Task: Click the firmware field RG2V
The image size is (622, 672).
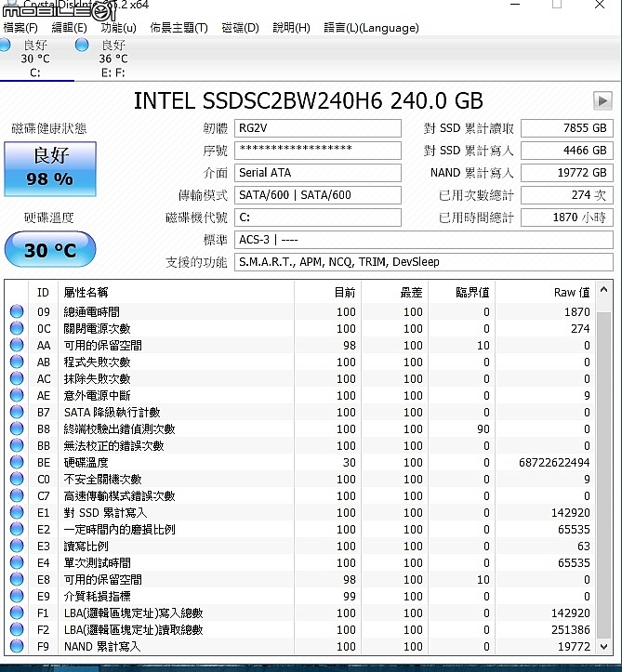Action: click(318, 128)
